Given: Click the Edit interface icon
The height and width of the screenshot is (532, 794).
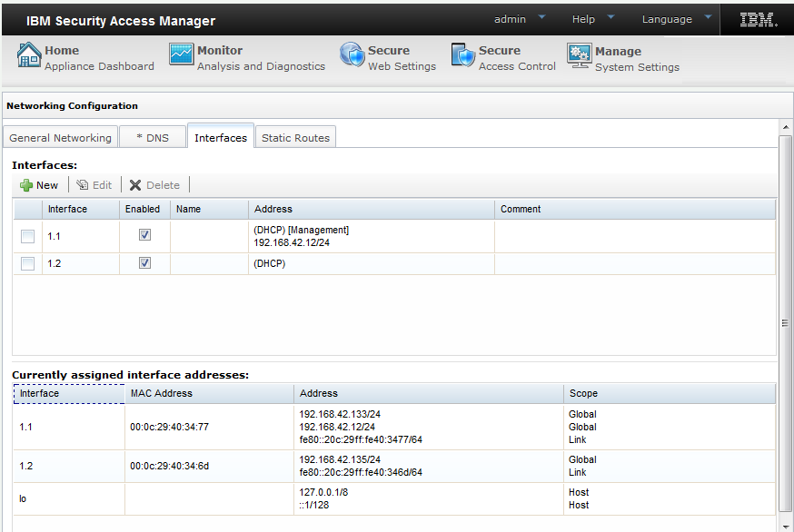Looking at the screenshot, I should coord(82,184).
